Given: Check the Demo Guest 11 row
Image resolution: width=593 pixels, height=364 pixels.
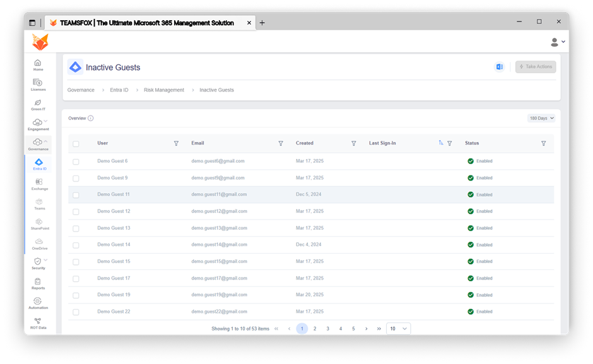Looking at the screenshot, I should 76,195.
